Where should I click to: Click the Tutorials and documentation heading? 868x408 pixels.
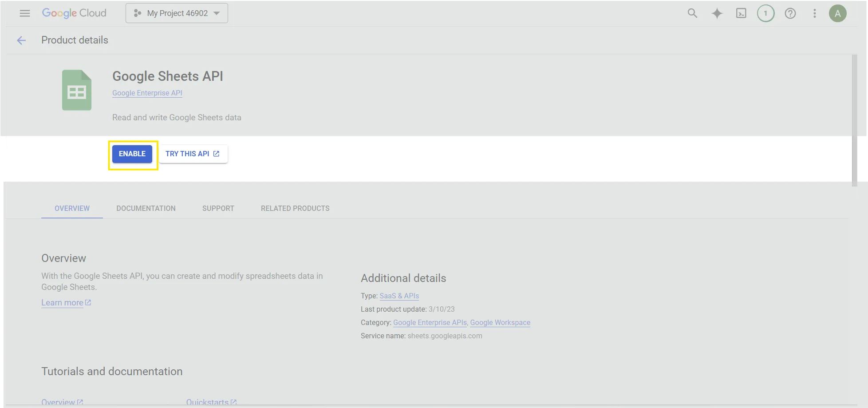[x=112, y=372]
